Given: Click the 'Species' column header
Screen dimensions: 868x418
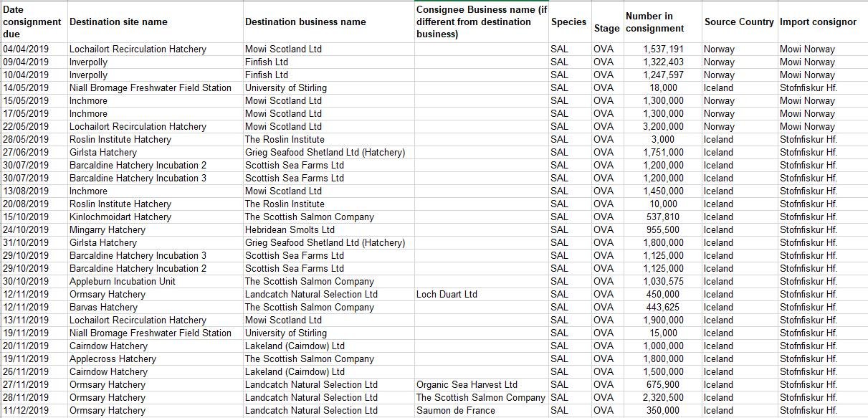Looking at the screenshot, I should pos(568,22).
